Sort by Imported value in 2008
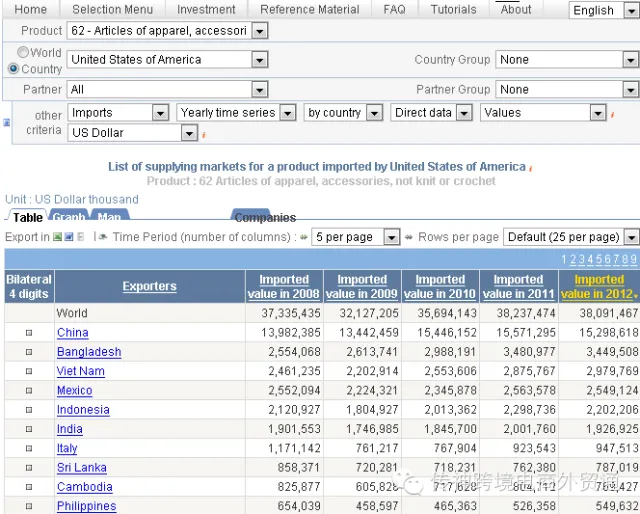This screenshot has height=514, width=640. (284, 287)
